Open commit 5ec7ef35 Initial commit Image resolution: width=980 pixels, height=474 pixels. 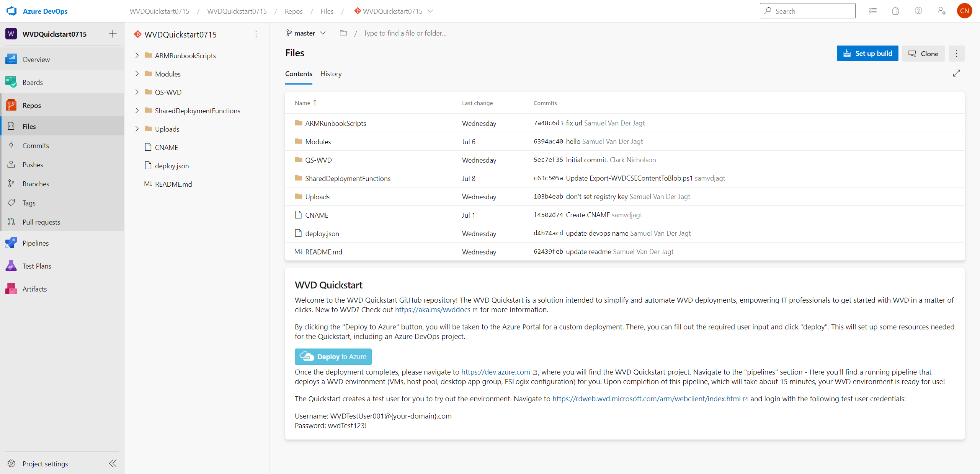pyautogui.click(x=570, y=160)
